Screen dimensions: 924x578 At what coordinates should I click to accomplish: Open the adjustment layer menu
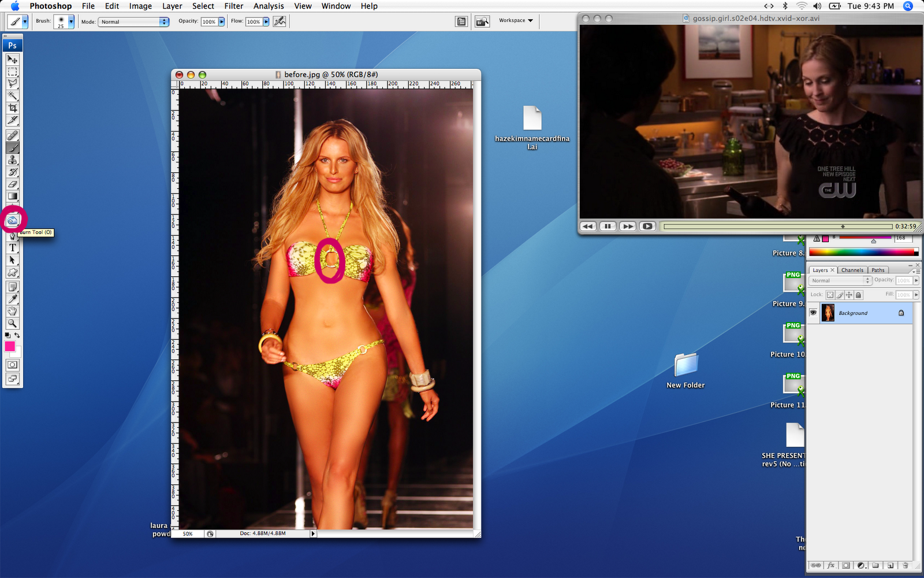pos(861,565)
